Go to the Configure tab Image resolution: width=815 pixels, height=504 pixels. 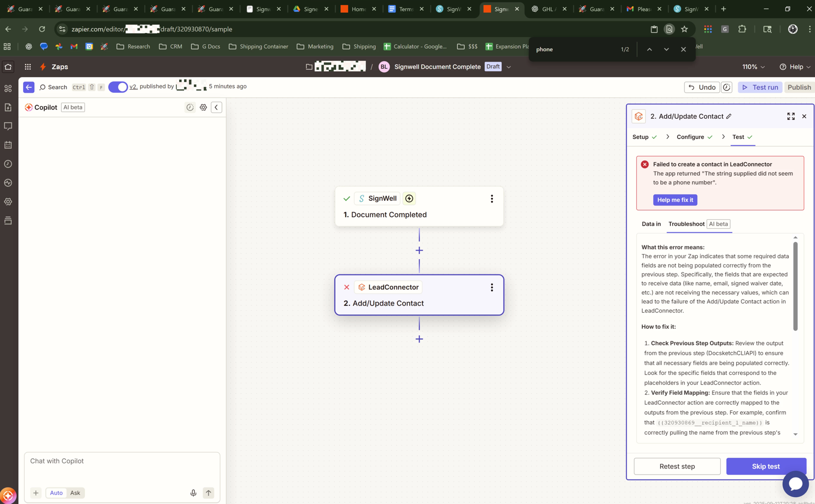click(x=690, y=137)
